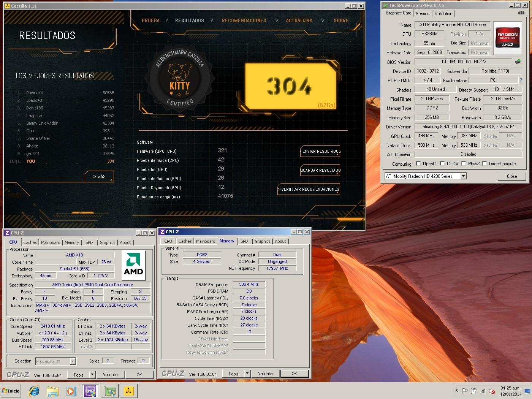Open the Inicio start menu
Screen dimensions: 532x399
pyautogui.click(x=11, y=391)
